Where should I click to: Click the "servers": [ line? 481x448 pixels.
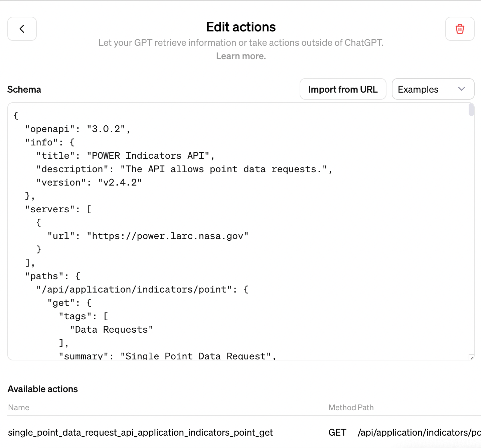point(58,209)
